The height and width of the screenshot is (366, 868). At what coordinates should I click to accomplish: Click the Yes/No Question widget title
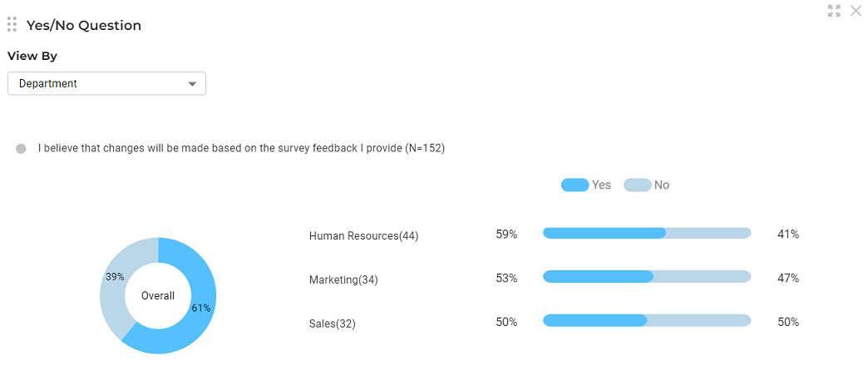pyautogui.click(x=84, y=26)
